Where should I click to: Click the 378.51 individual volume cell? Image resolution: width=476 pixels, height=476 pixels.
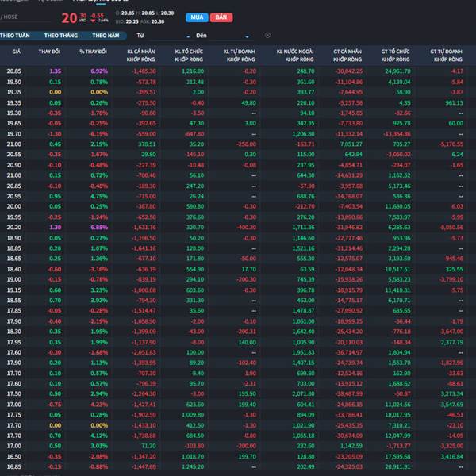tap(148, 144)
